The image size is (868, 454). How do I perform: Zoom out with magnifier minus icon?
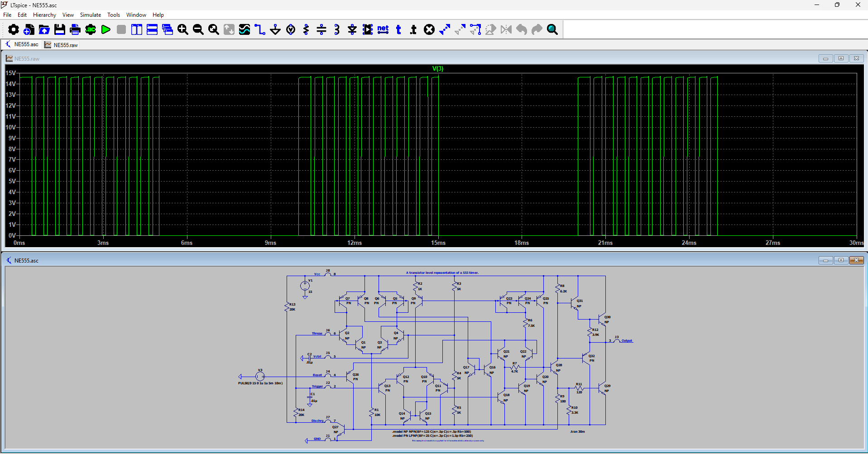coord(198,30)
